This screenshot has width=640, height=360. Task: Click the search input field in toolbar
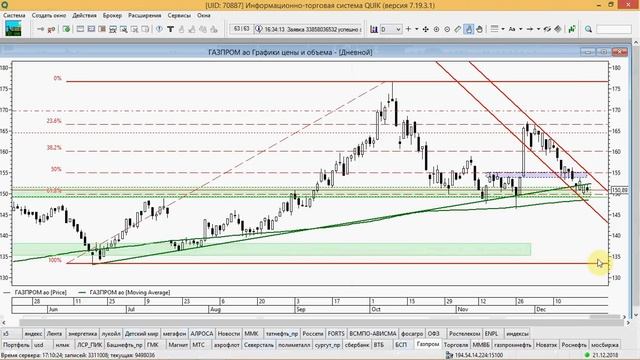pyautogui.click(x=613, y=29)
